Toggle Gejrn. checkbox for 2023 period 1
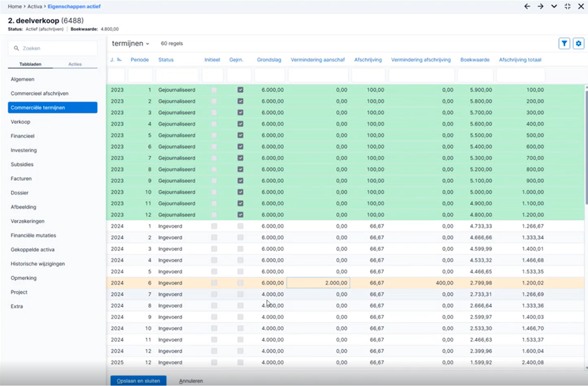Viewport: 588px width, 386px height. [240, 90]
